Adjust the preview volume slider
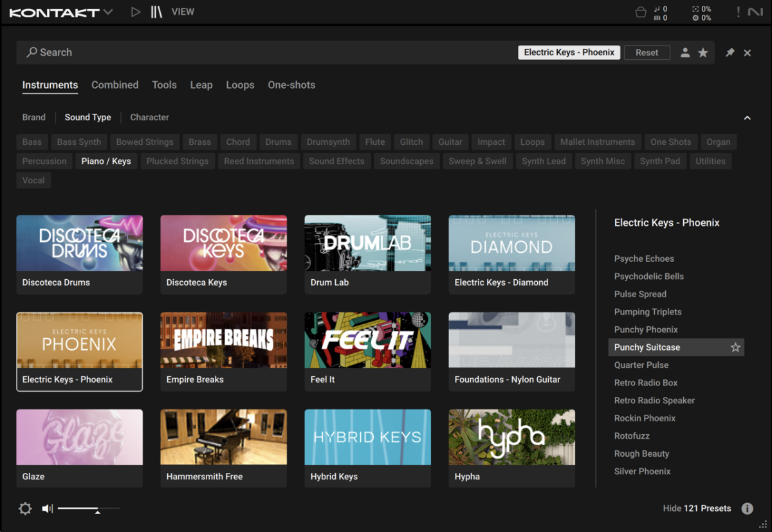 (97, 509)
